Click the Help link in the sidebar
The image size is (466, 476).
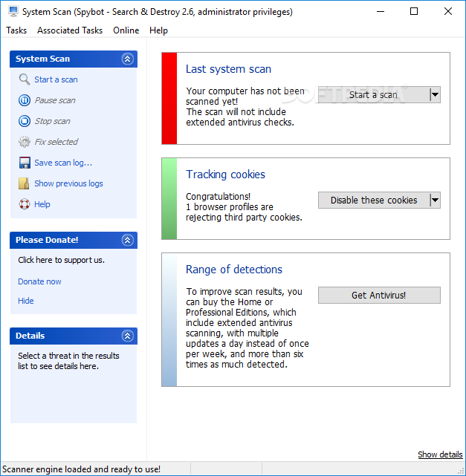42,204
